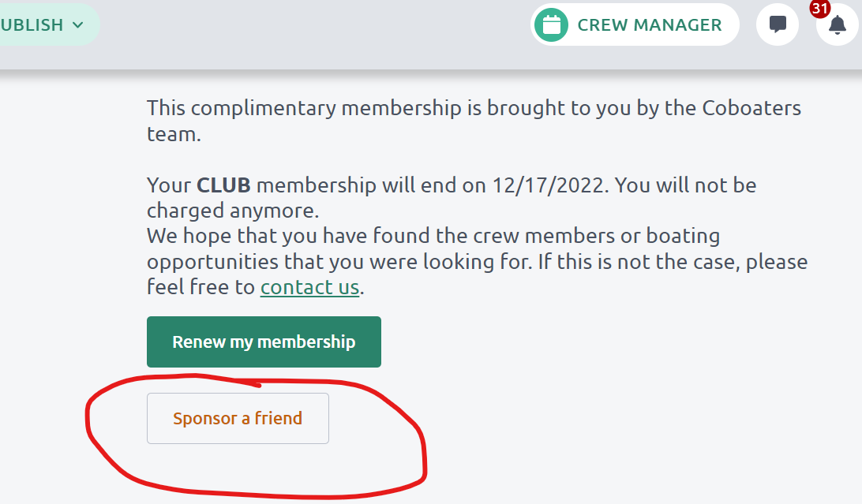Image resolution: width=862 pixels, height=504 pixels.
Task: Click the word Coboaters in the first paragraph
Action: (x=751, y=109)
